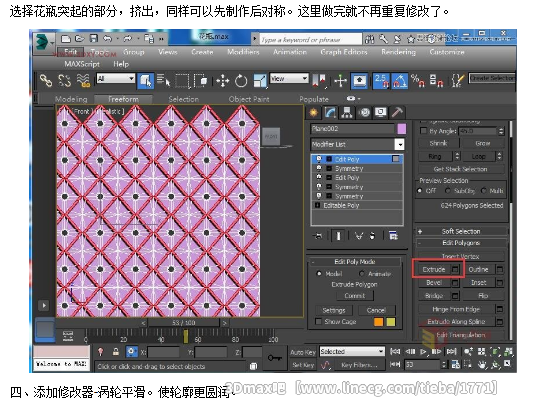
Task: Open the Select by Name list icon
Action: [163, 81]
